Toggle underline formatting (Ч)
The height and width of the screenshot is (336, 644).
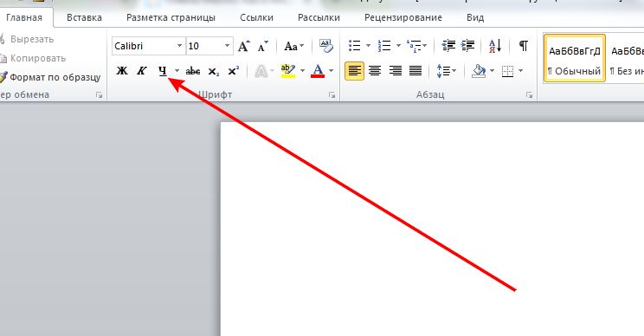[163, 71]
